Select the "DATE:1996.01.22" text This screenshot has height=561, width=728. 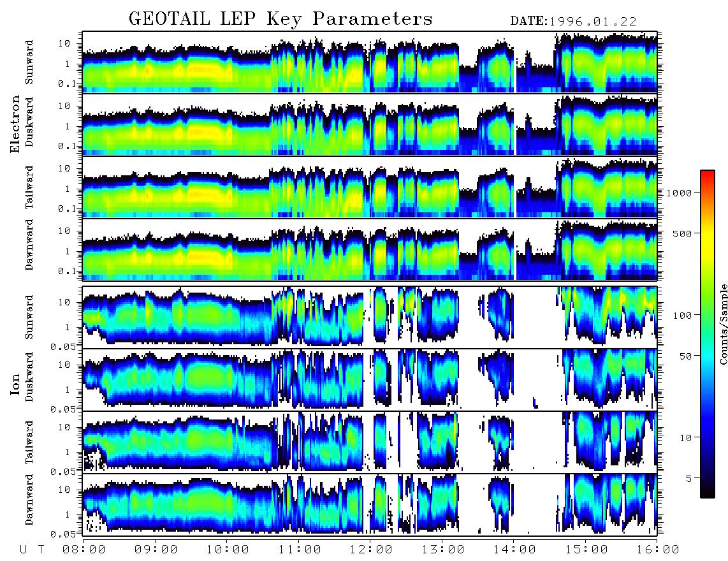(573, 22)
